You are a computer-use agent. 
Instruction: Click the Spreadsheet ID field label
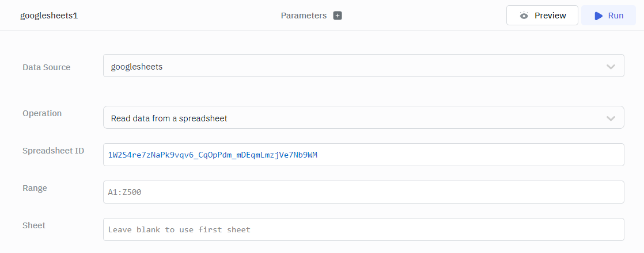click(x=53, y=151)
